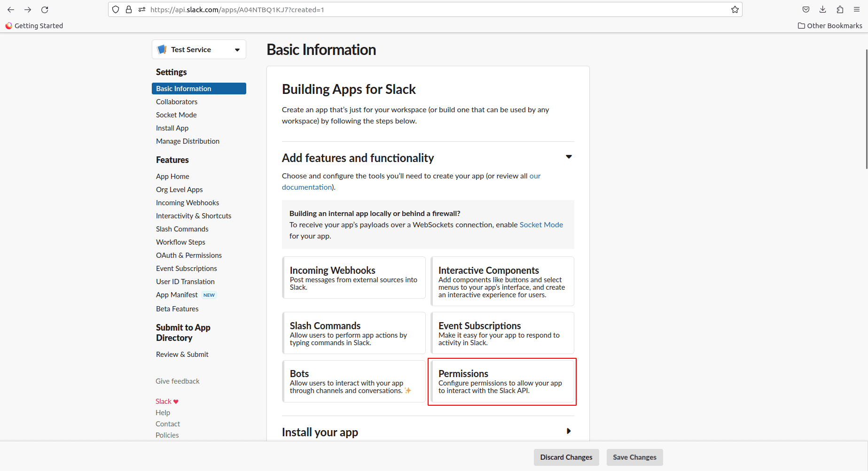Open the downloads panel
Screen dimensions: 868x471
click(823, 9)
